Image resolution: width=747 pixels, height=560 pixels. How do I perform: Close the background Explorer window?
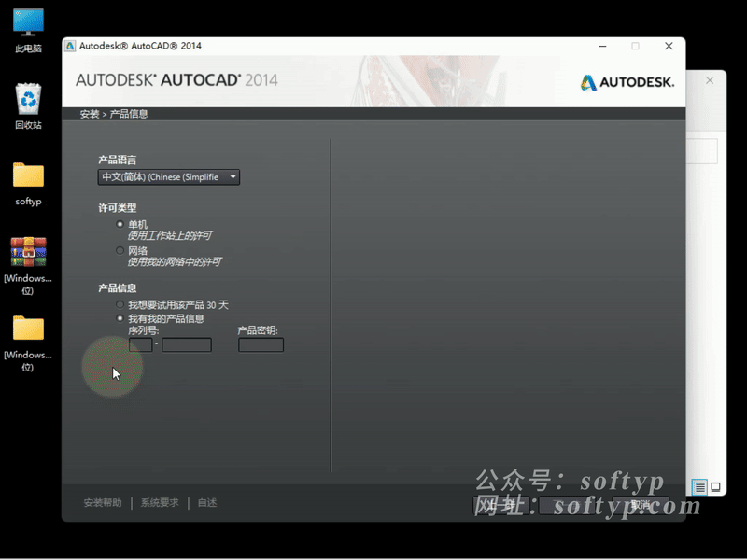[x=710, y=80]
